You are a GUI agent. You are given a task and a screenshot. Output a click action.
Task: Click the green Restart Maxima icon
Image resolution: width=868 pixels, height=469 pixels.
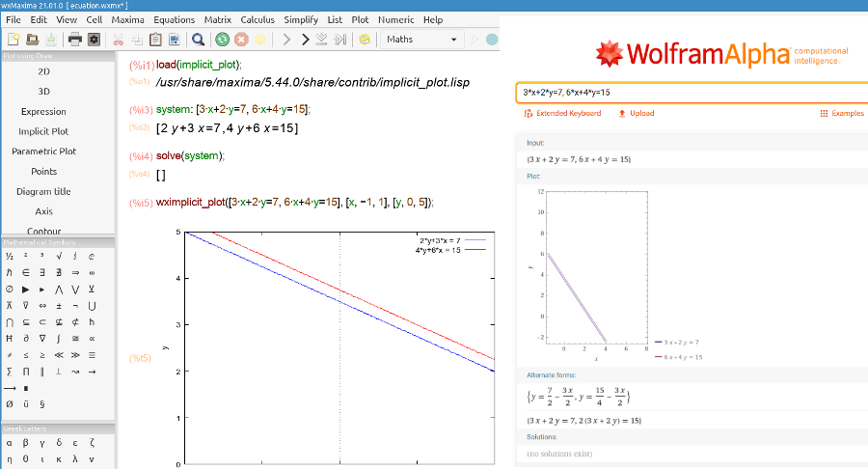click(223, 40)
